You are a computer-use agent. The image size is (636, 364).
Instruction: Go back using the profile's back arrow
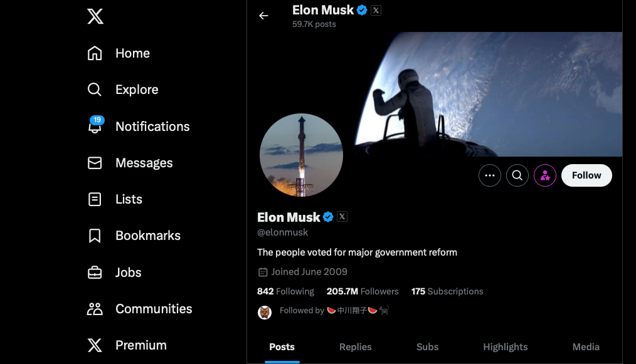tap(263, 16)
